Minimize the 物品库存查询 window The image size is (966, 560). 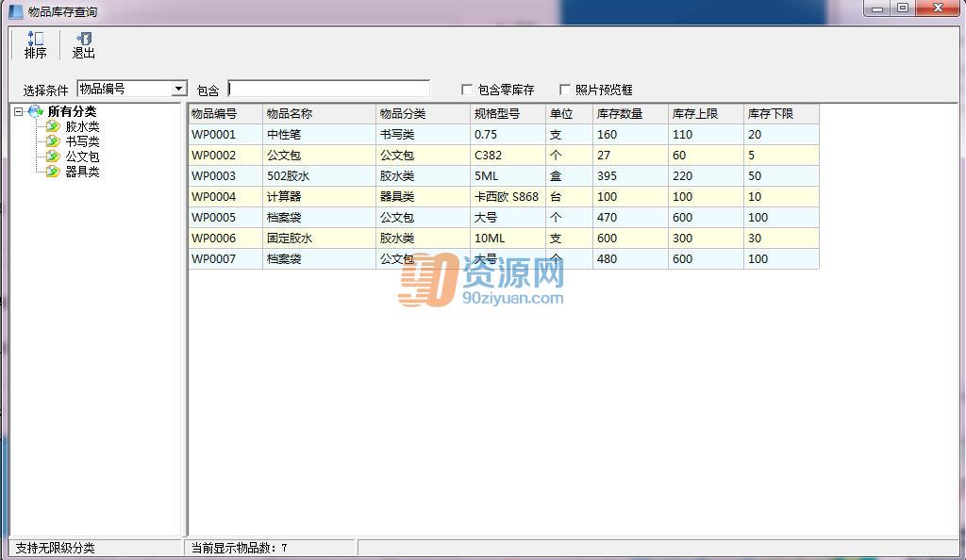pyautogui.click(x=877, y=8)
